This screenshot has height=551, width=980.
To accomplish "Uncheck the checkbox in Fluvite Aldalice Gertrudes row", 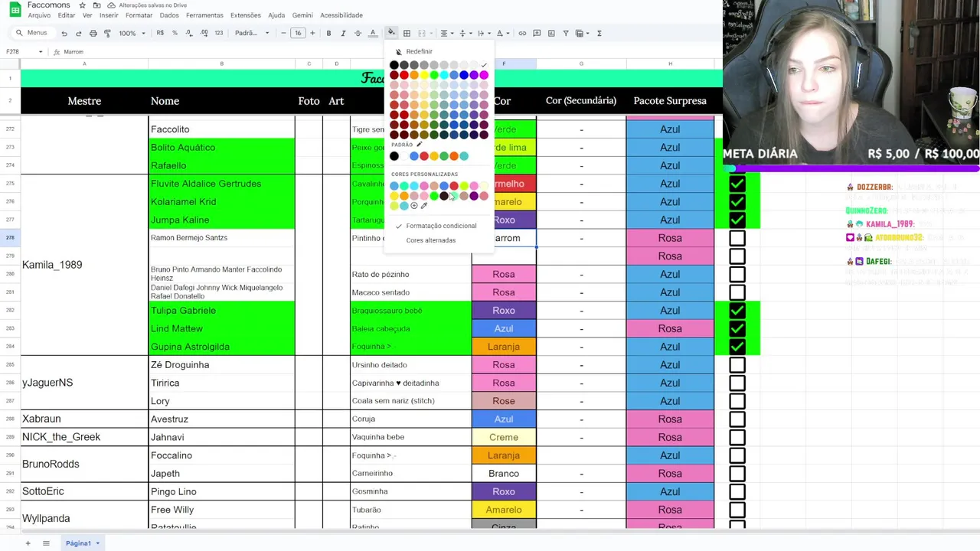I will point(737,184).
